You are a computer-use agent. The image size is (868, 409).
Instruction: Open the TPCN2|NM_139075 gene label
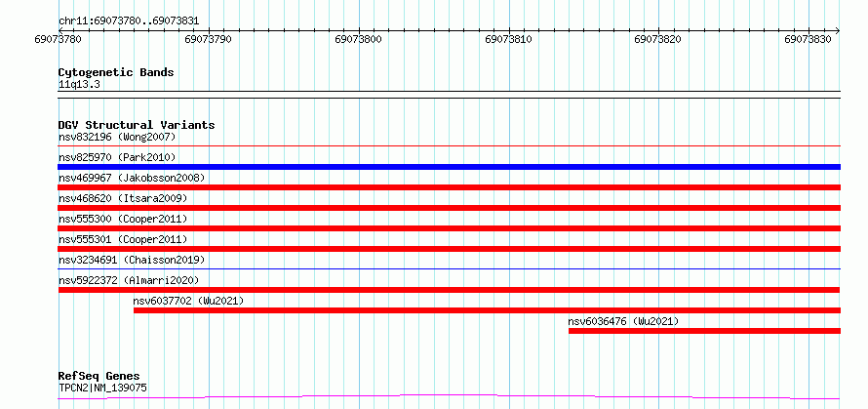point(103,388)
